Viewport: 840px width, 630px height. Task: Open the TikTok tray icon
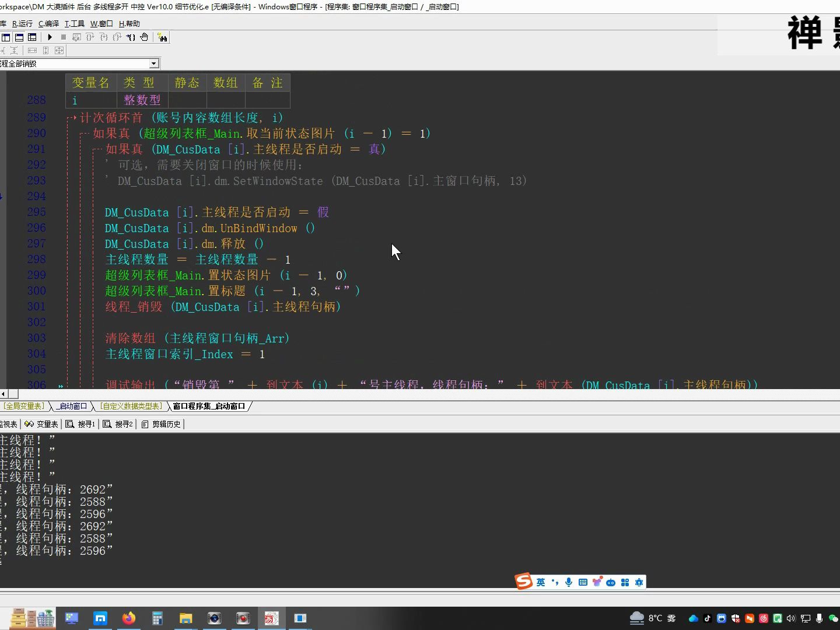pyautogui.click(x=707, y=618)
